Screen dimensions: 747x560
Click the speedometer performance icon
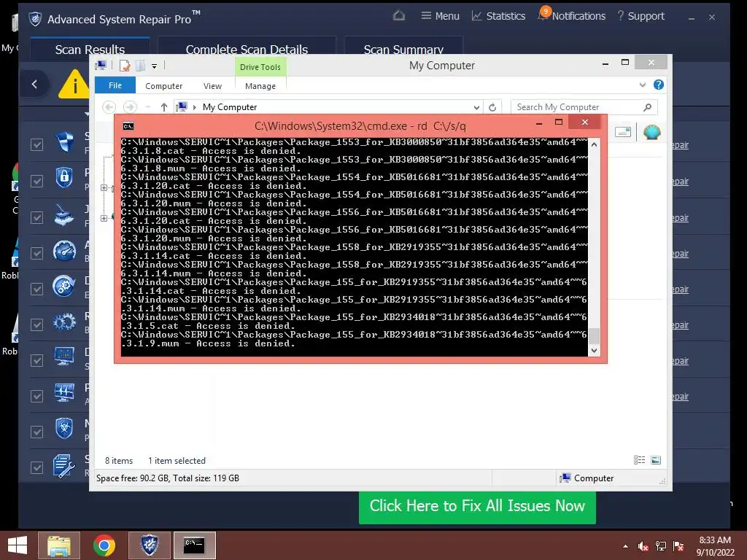click(64, 251)
